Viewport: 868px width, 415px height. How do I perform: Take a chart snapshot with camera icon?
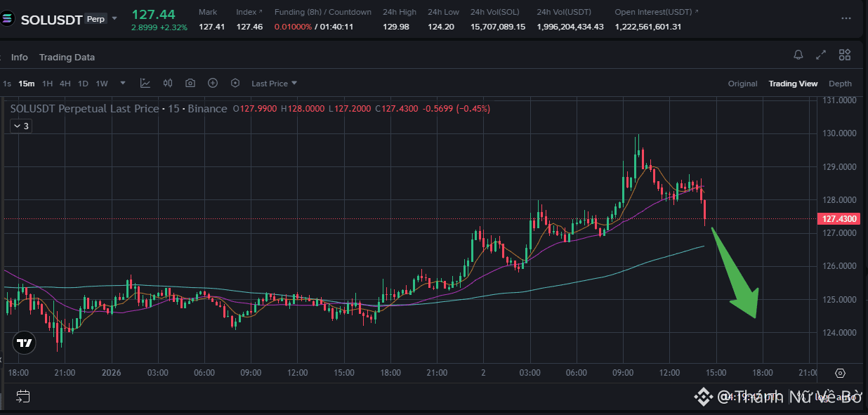click(x=190, y=83)
